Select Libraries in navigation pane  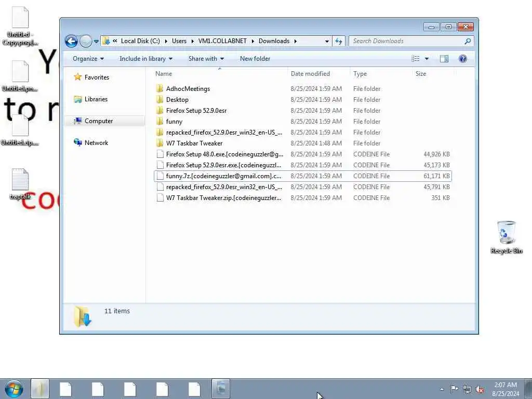pos(96,99)
